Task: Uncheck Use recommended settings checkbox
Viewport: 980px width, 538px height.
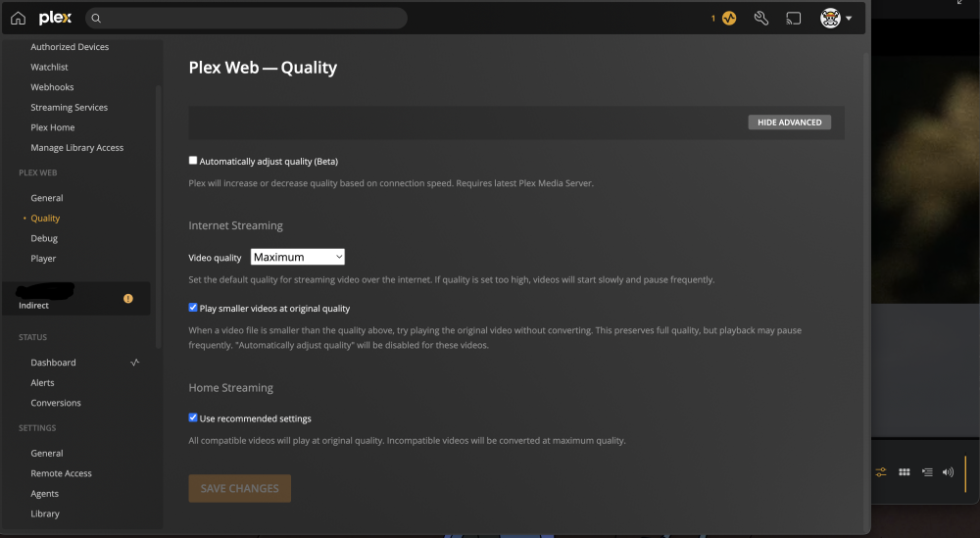Action: click(193, 417)
